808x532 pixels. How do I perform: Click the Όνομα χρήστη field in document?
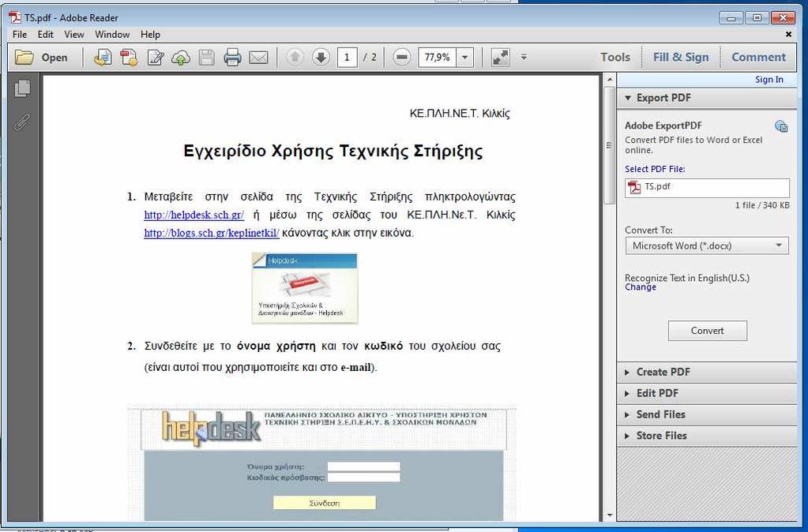tap(364, 466)
